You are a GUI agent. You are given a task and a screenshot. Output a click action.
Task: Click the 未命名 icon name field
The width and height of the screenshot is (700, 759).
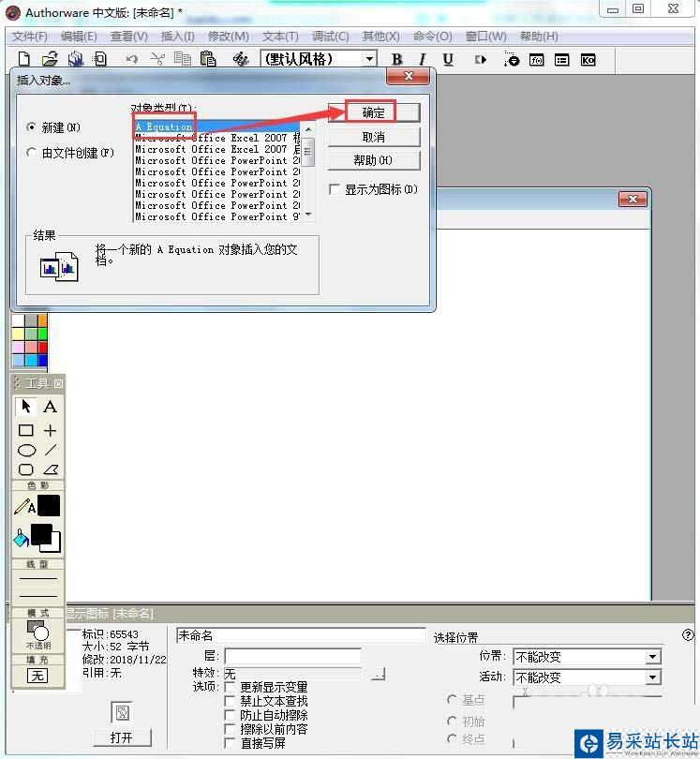[301, 635]
